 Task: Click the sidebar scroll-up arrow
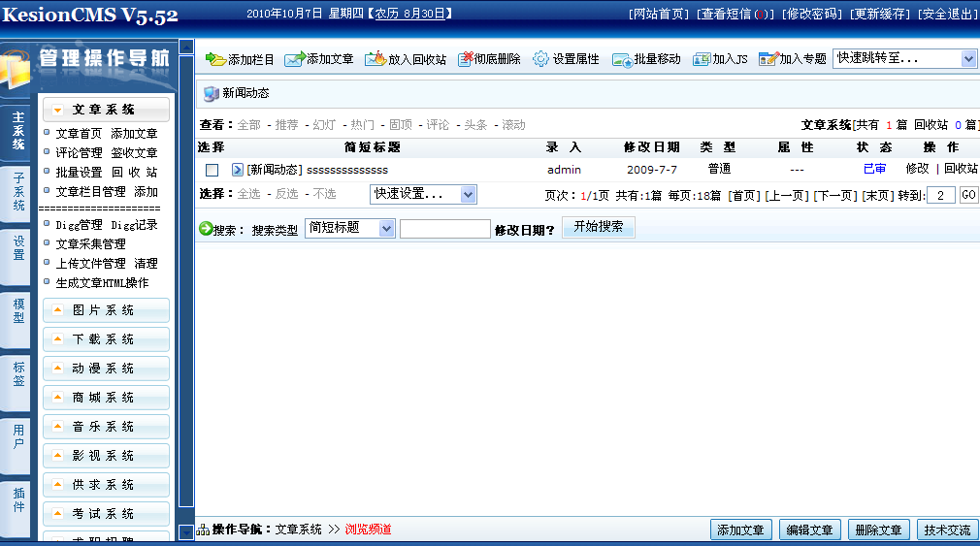(186, 47)
